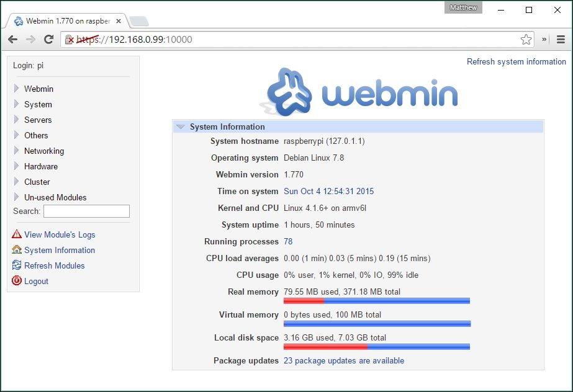Expand the Networking category arrow
The height and width of the screenshot is (392, 573).
point(16,150)
